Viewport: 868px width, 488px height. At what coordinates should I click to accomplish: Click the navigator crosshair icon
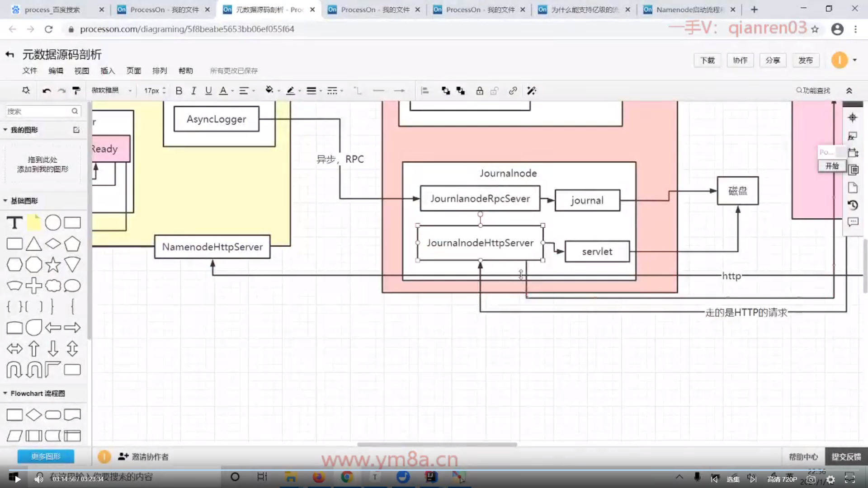(853, 118)
